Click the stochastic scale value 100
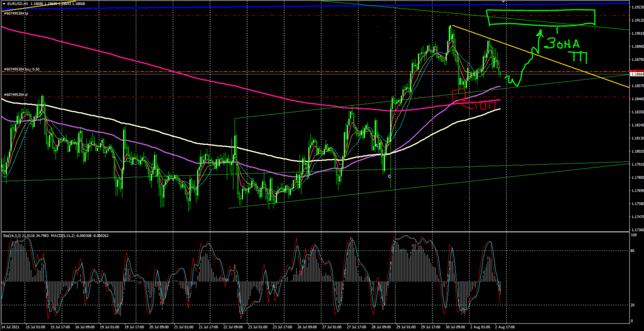 click(634, 235)
